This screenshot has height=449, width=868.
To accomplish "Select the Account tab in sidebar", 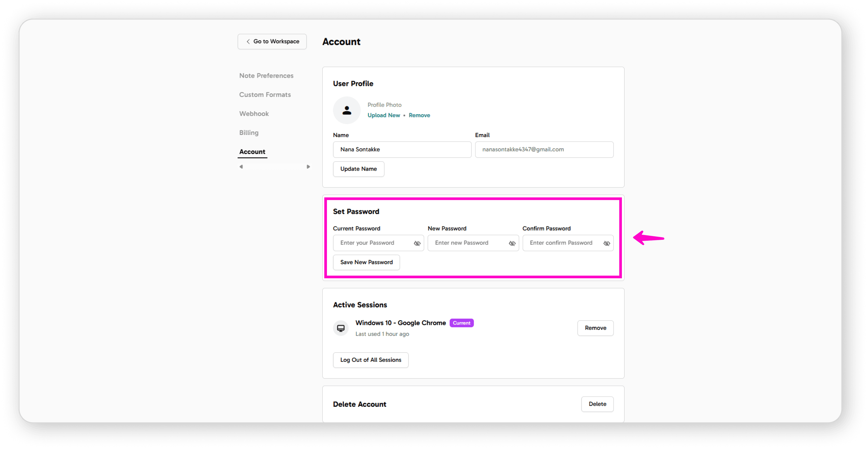I will click(x=252, y=152).
